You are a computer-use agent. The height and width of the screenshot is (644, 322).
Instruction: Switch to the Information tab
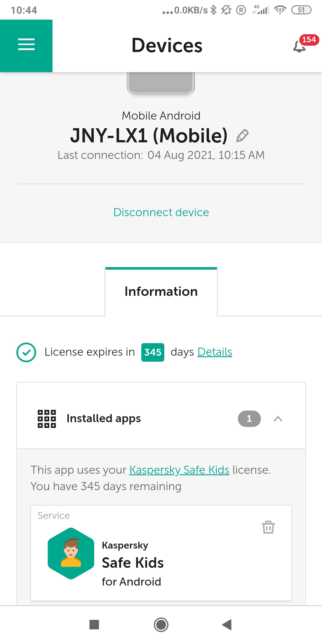click(161, 292)
